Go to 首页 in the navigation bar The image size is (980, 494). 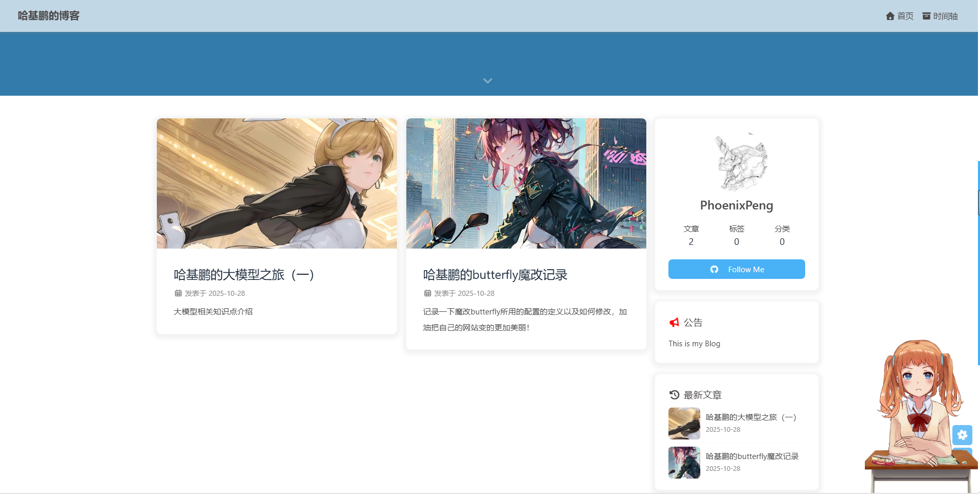(900, 16)
